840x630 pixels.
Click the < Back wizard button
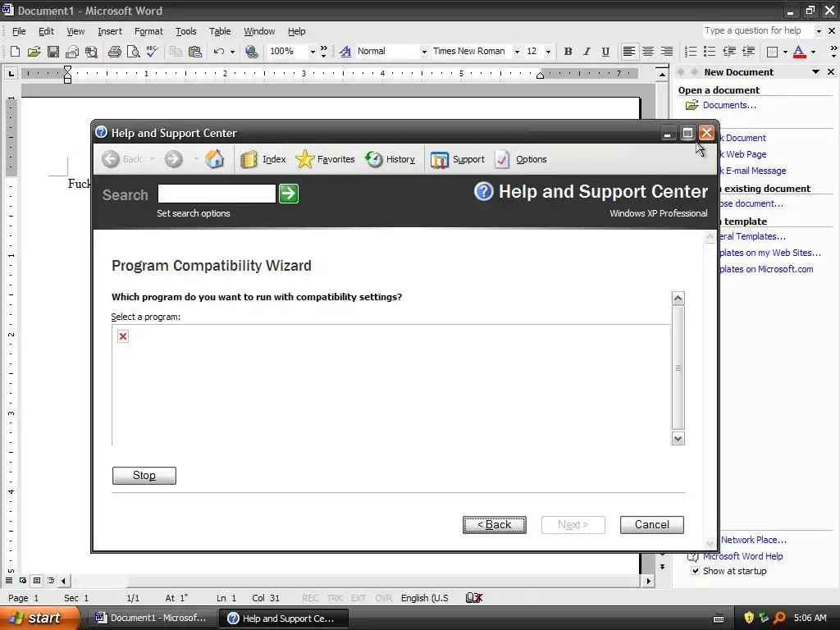click(x=495, y=524)
